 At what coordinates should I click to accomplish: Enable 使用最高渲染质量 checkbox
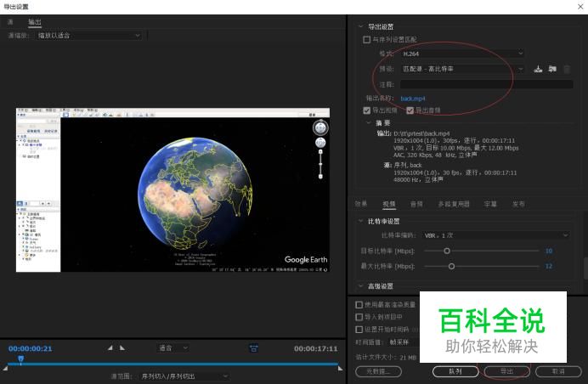(x=359, y=304)
